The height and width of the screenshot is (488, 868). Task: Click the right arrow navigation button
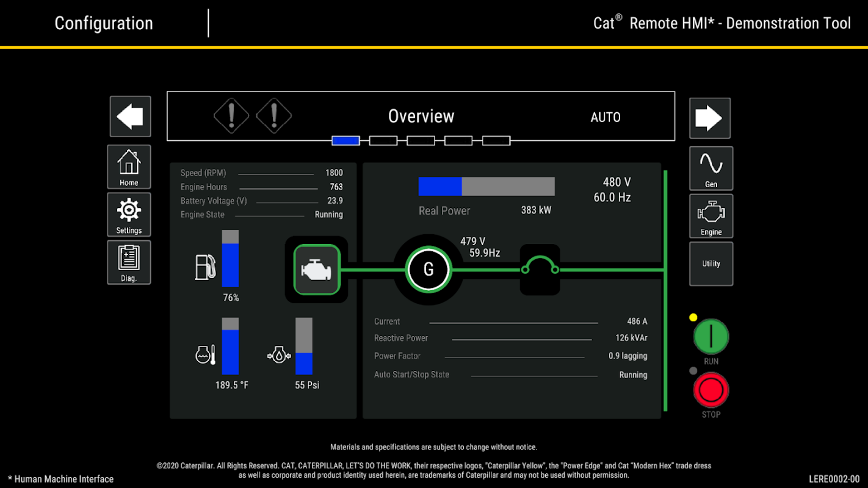[710, 118]
